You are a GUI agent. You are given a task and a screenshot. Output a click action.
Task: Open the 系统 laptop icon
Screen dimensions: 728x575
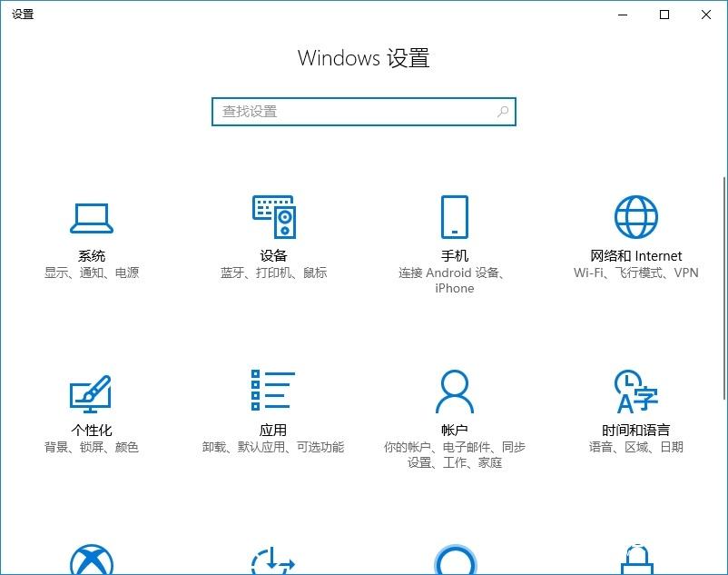(x=92, y=218)
